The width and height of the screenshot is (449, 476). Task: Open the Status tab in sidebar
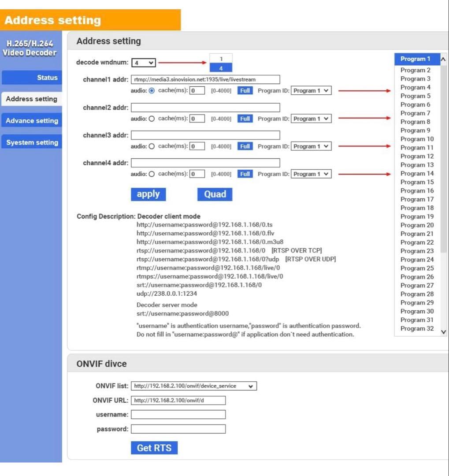(x=32, y=78)
